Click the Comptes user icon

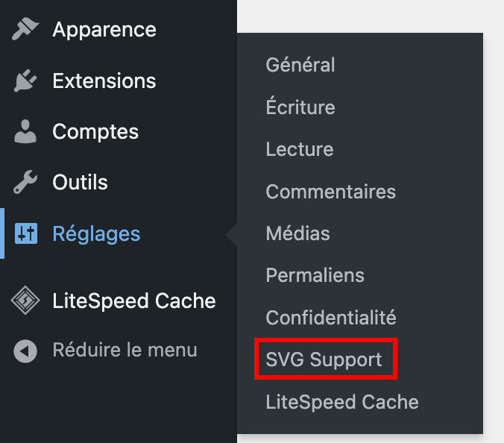coord(26,132)
